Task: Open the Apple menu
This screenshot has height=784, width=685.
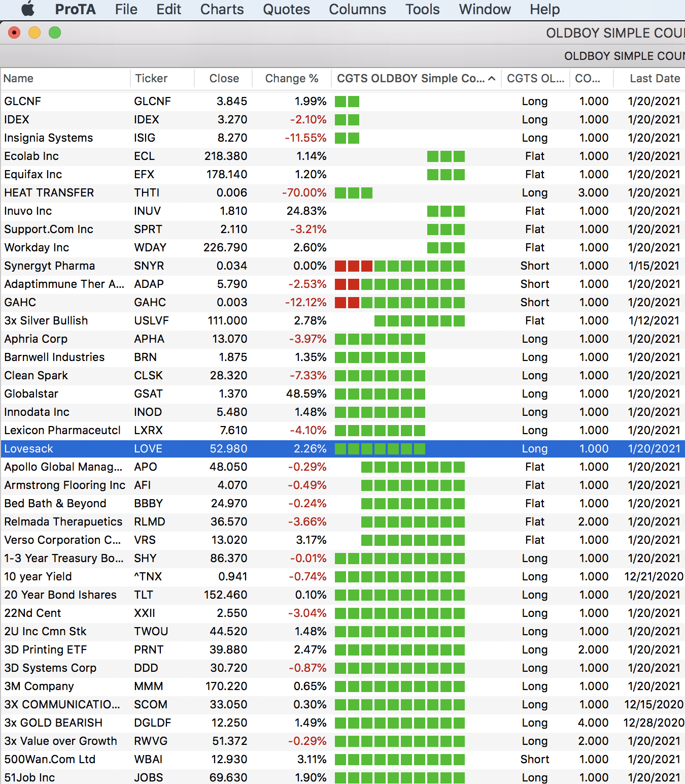Action: coord(28,9)
